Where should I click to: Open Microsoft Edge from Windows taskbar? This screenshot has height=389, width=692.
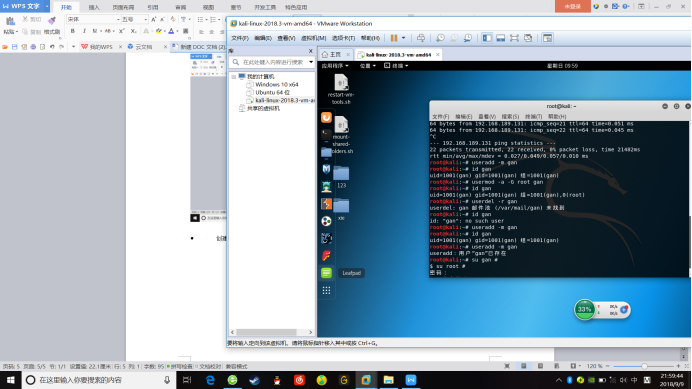tap(210, 380)
